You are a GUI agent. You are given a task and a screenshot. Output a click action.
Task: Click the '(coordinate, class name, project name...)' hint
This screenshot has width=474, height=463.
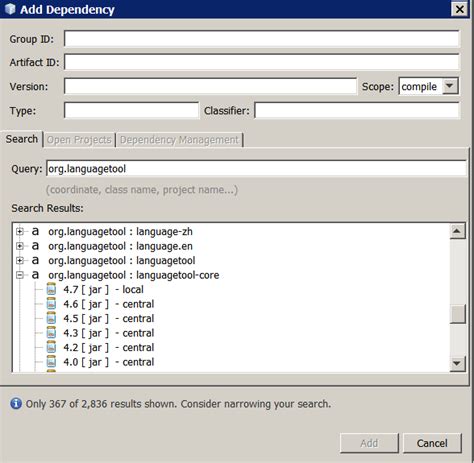pyautogui.click(x=142, y=190)
